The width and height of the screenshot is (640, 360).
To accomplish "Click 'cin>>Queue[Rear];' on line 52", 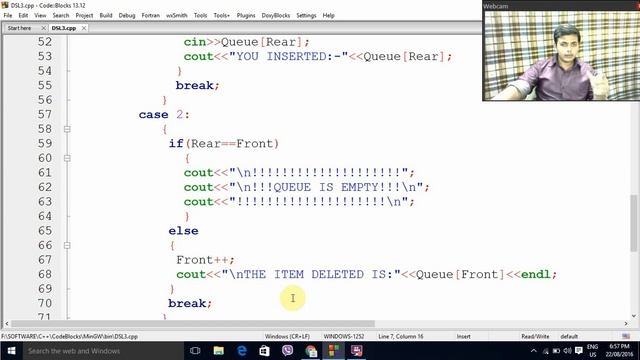I will click(247, 42).
